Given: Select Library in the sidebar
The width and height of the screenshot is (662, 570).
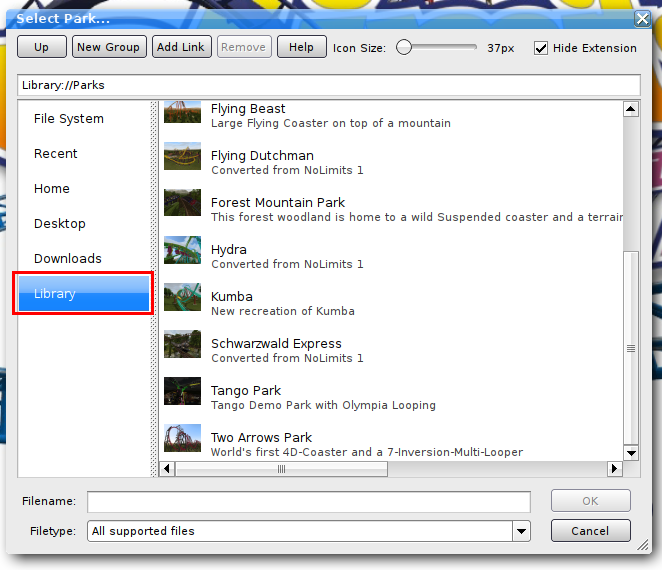Looking at the screenshot, I should tap(84, 293).
